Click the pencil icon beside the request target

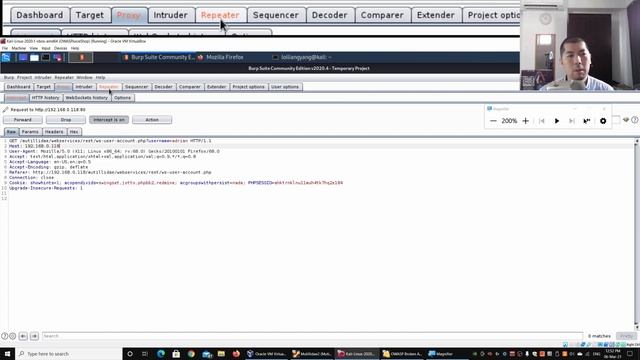(x=5, y=109)
